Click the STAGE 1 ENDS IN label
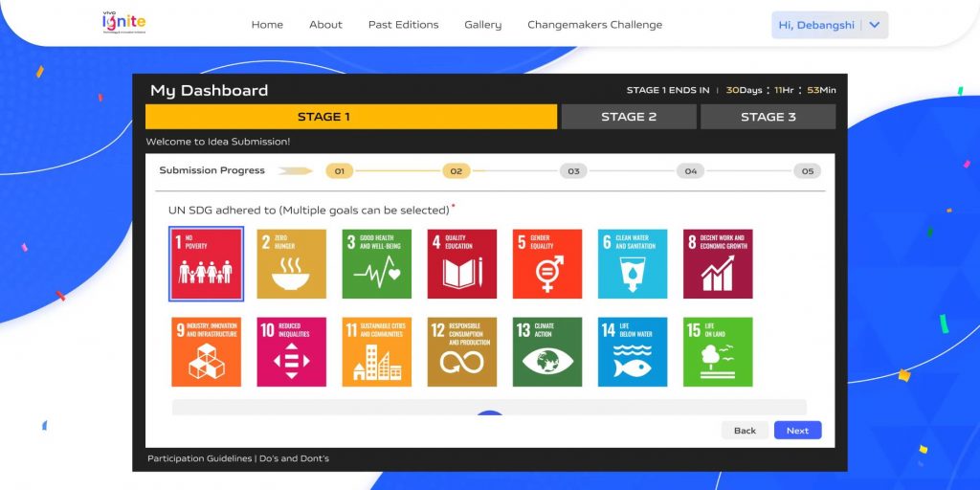The height and width of the screenshot is (490, 980). click(668, 91)
